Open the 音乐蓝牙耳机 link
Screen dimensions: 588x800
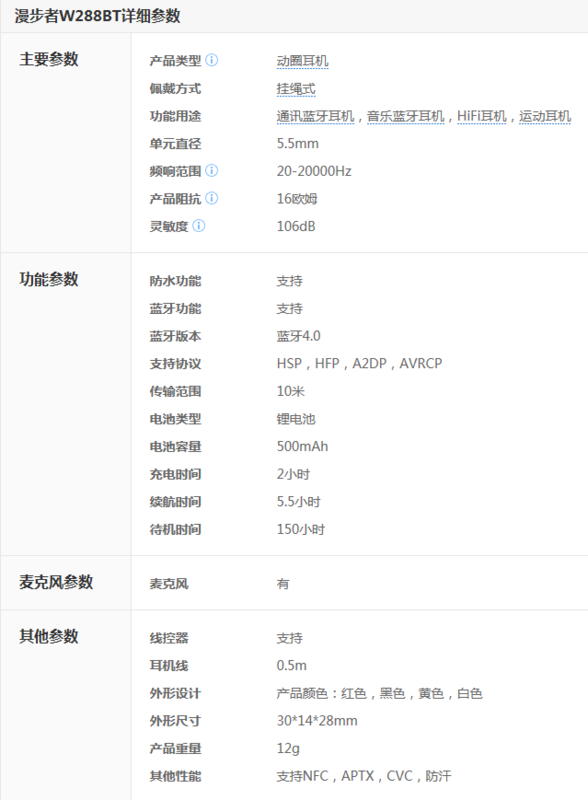tap(405, 116)
